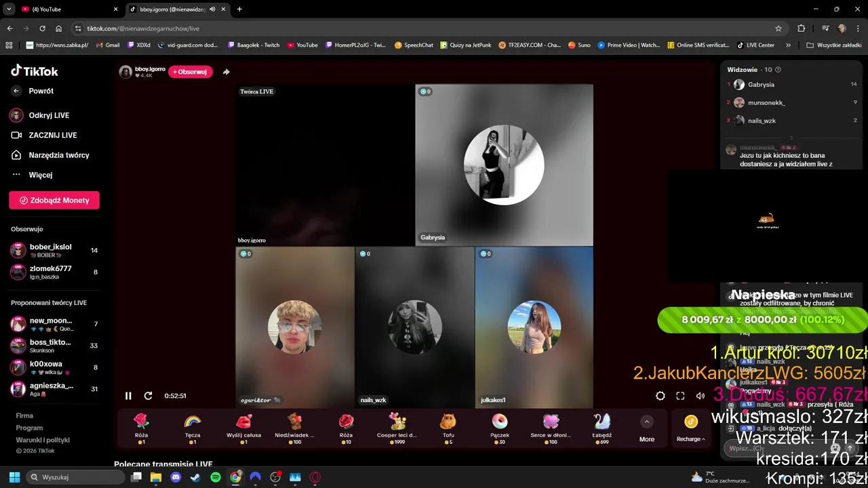The width and height of the screenshot is (868, 488).
Task: Click julkakes1 guest profile picture
Action: coord(534,327)
